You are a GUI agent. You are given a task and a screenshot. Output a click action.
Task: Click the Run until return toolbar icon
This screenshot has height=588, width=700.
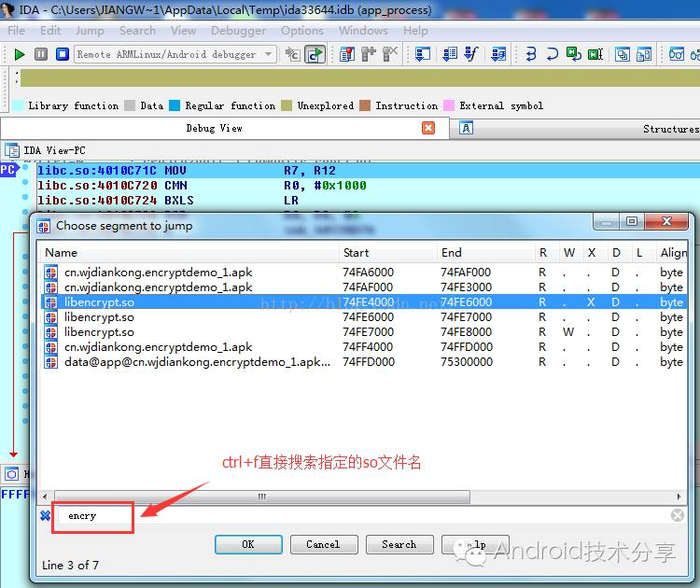pos(574,54)
